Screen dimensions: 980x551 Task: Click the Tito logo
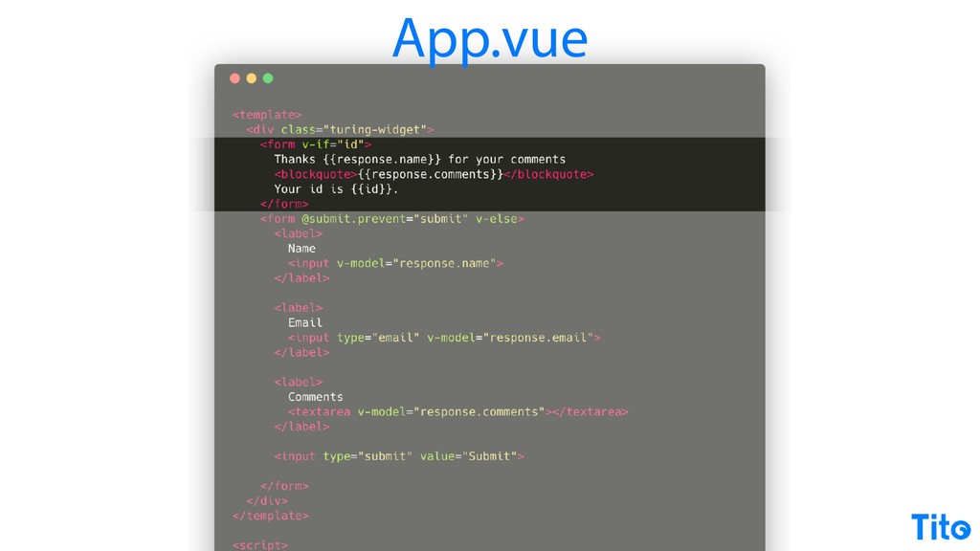click(941, 527)
